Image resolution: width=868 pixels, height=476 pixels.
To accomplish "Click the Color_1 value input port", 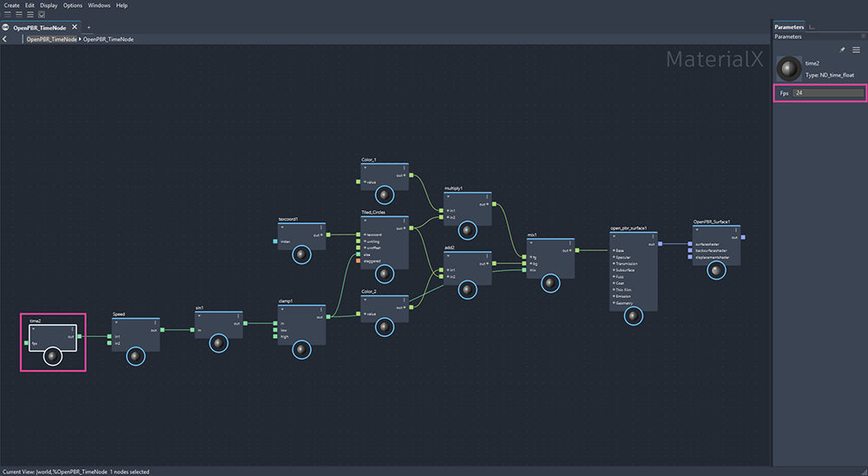I will [x=358, y=182].
